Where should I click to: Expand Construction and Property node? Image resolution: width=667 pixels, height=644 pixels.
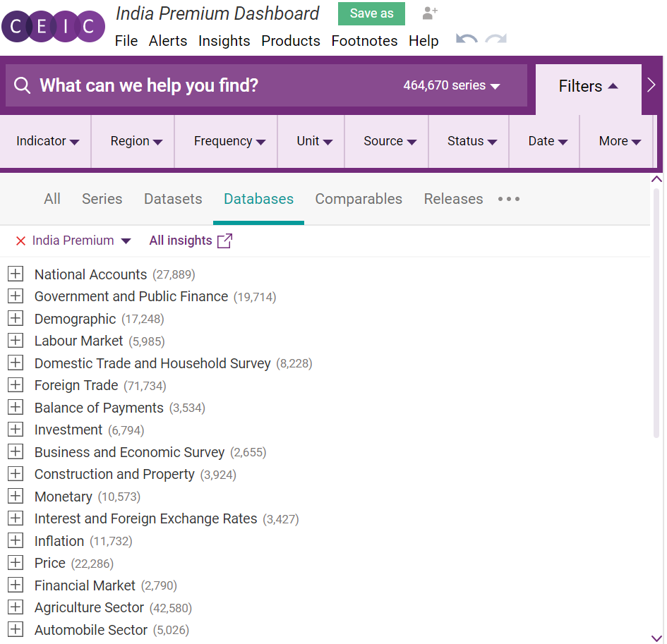tap(16, 474)
